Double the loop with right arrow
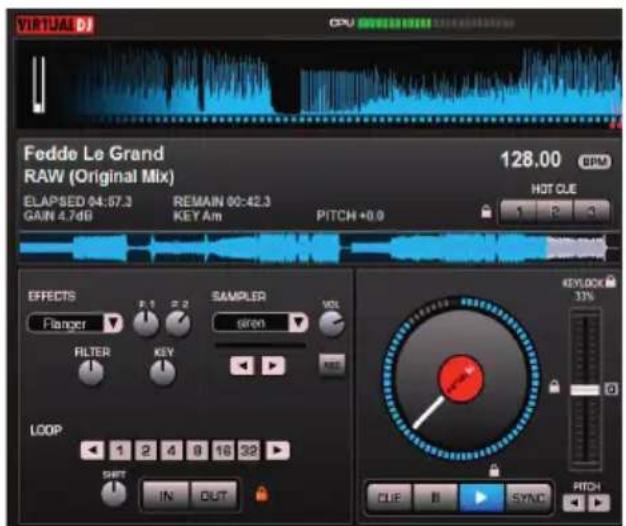The height and width of the screenshot is (526, 626). 277,451
